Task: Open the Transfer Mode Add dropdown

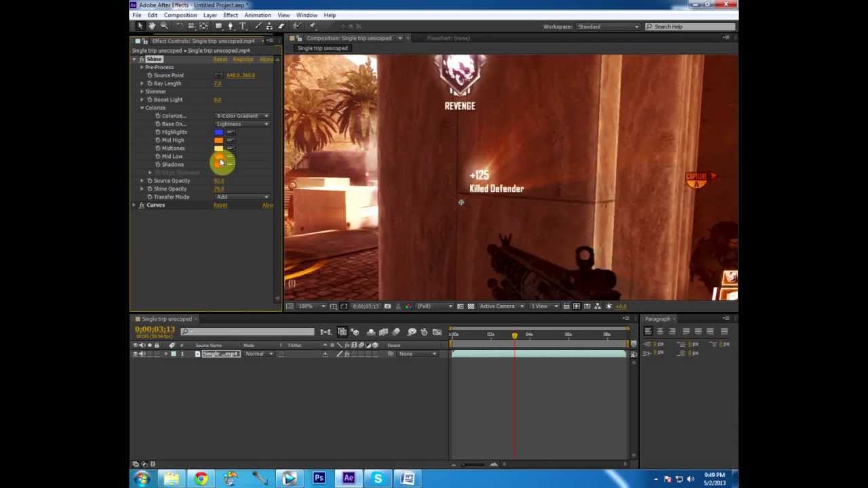Action: pyautogui.click(x=241, y=197)
